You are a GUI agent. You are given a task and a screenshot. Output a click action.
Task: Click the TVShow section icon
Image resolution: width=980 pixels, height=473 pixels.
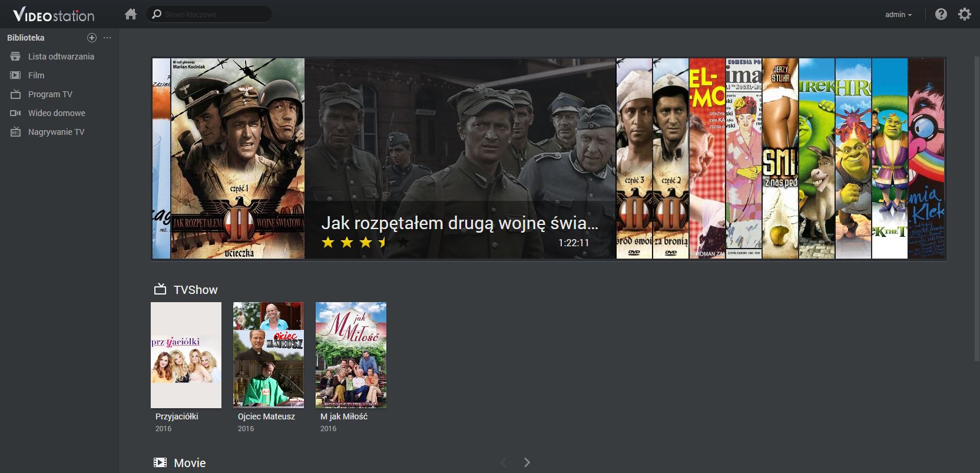[x=160, y=289]
